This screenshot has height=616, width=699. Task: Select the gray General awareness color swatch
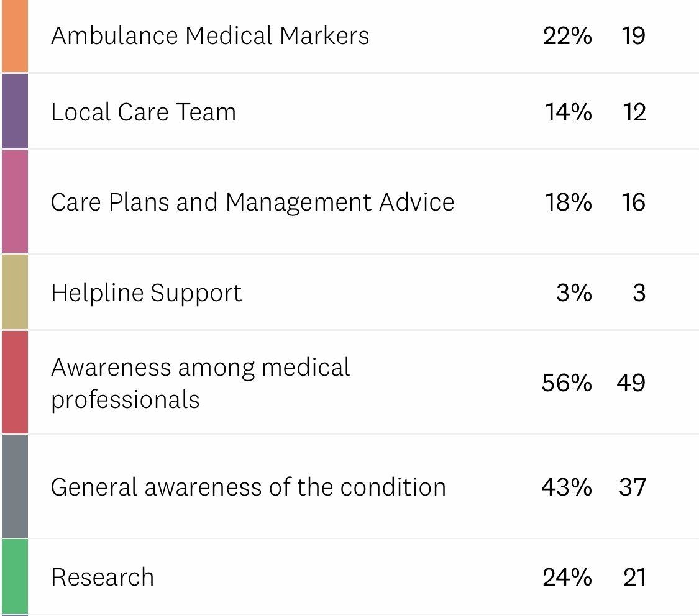(x=14, y=486)
